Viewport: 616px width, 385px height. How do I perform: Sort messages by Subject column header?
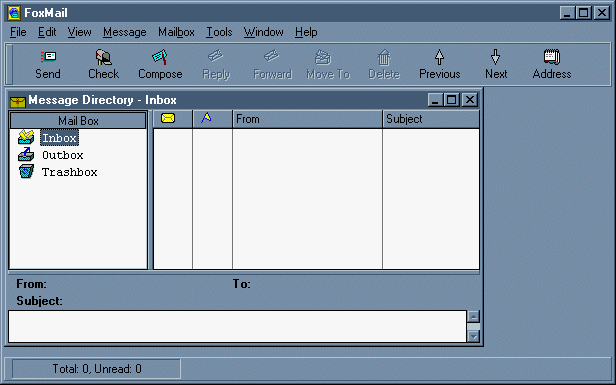(x=431, y=119)
